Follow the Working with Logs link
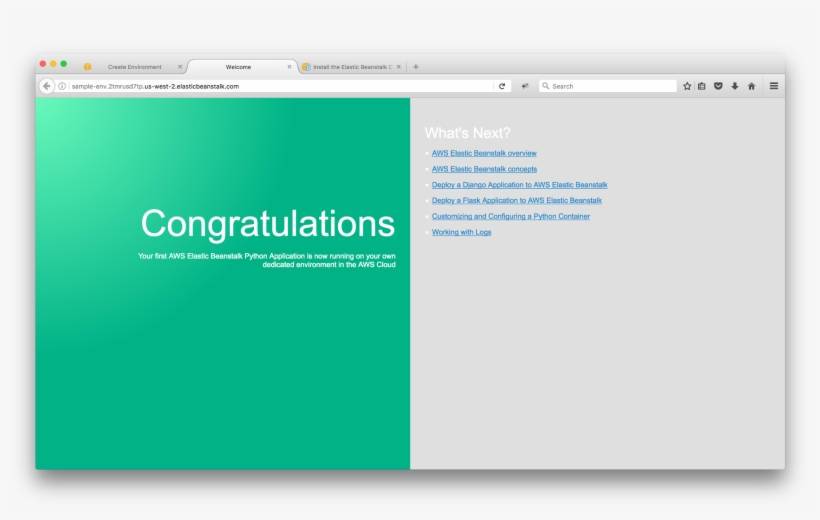The width and height of the screenshot is (820, 520). [x=461, y=232]
